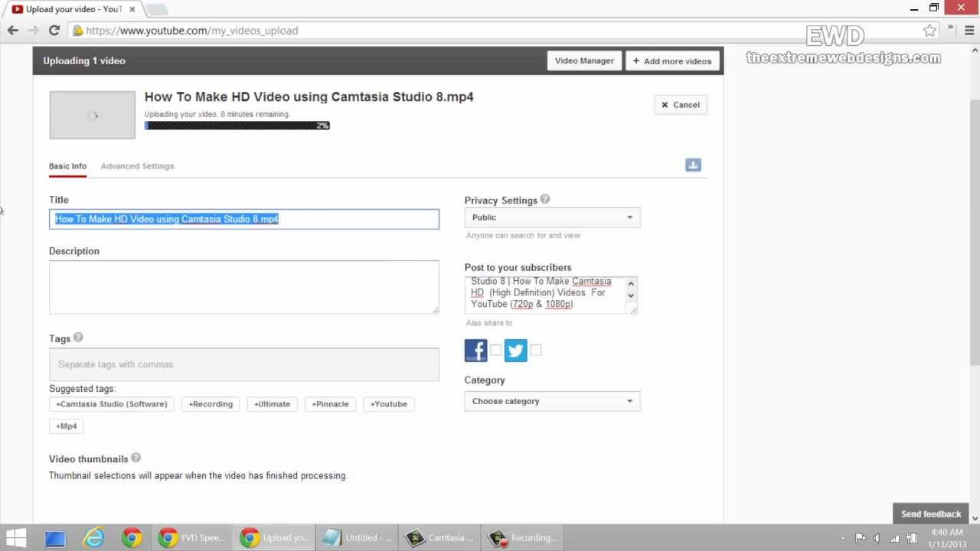Open the desktop taskbar icon next to Start
The image size is (980, 551).
point(55,537)
